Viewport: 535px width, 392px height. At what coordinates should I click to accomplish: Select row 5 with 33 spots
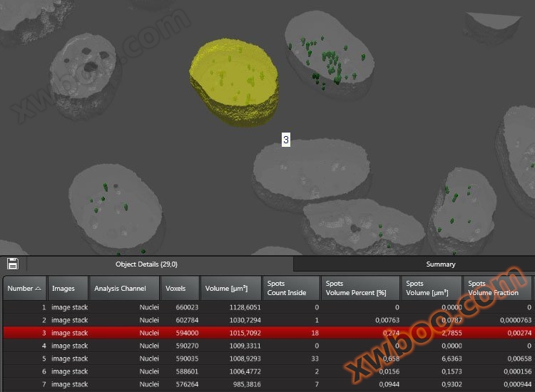click(214, 359)
